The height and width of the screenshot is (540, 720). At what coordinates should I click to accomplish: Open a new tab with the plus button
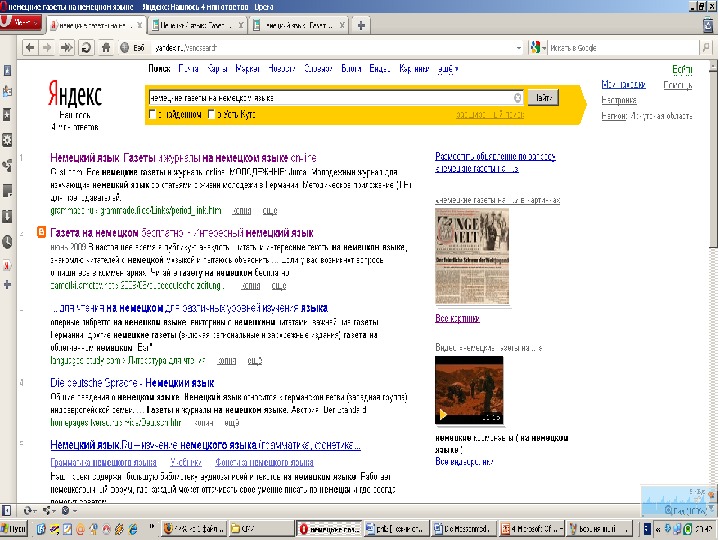361,25
